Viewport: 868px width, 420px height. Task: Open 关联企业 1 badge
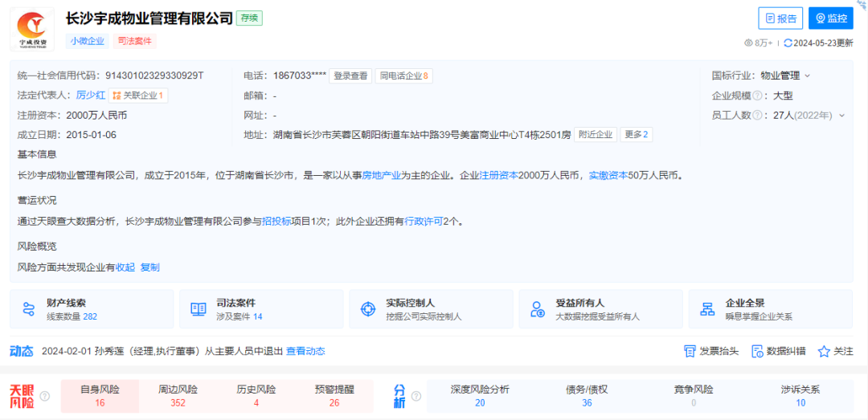tap(138, 96)
